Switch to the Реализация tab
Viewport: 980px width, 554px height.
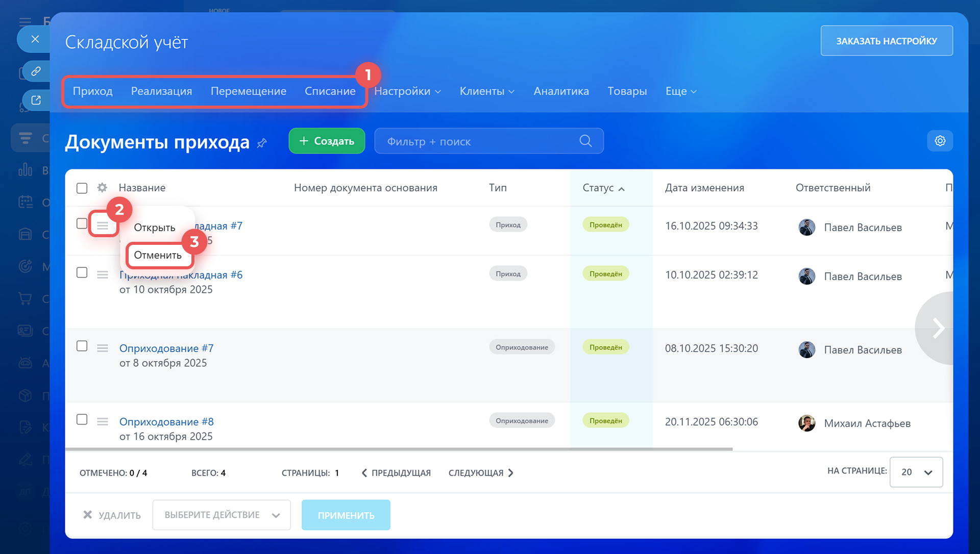161,91
